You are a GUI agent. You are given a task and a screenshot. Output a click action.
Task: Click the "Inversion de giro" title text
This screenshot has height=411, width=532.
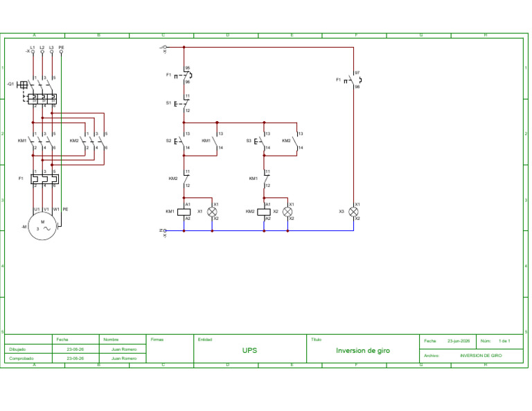(x=363, y=350)
